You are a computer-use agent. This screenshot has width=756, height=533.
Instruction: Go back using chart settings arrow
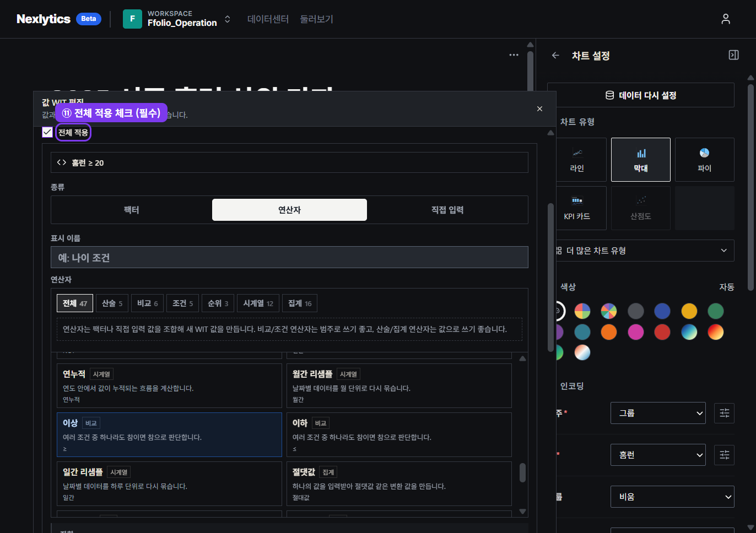pos(555,56)
